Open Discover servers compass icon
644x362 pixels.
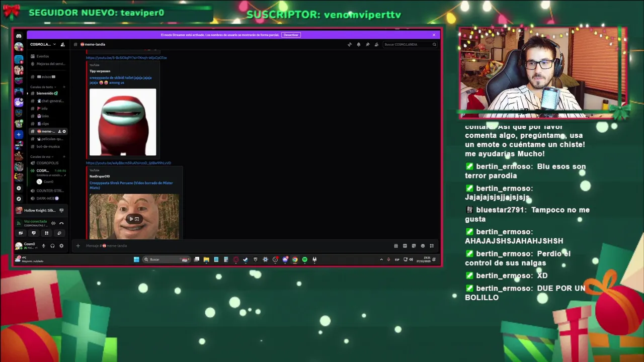pos(19,199)
